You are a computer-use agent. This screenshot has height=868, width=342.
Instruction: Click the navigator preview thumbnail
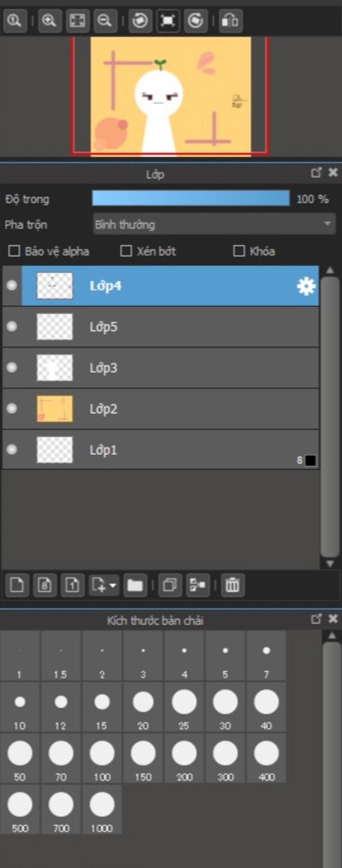coord(170,96)
